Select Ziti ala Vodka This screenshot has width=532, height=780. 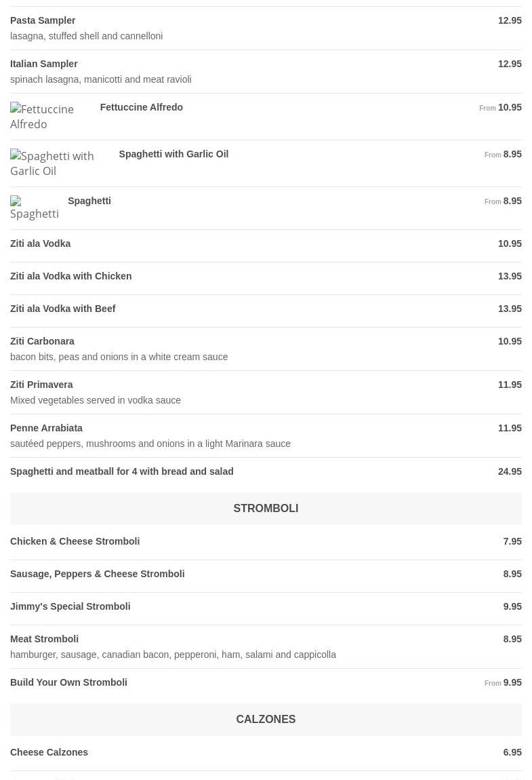click(41, 243)
